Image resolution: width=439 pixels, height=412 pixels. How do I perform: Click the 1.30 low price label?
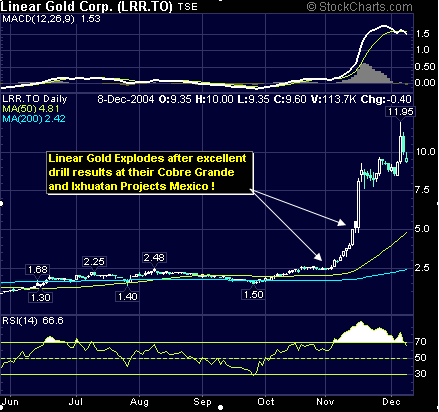click(x=40, y=297)
